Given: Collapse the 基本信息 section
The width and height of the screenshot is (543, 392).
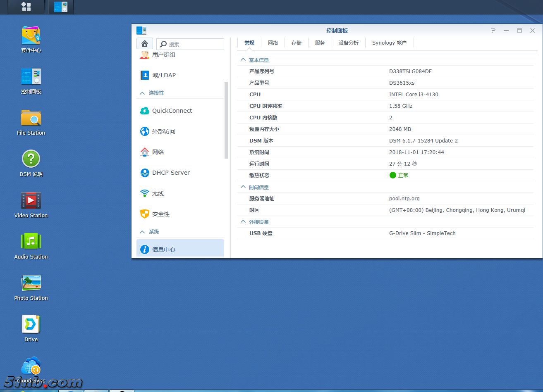Looking at the screenshot, I should click(x=243, y=60).
